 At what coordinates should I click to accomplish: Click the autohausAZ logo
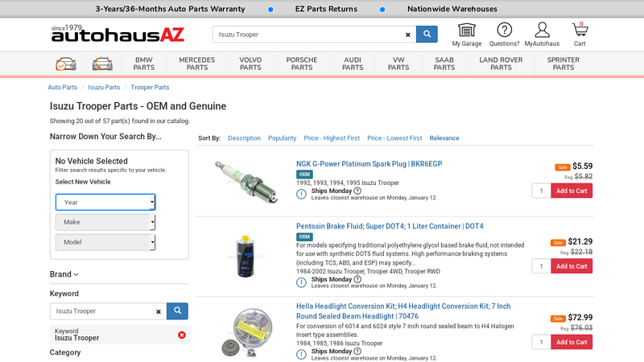(x=118, y=33)
